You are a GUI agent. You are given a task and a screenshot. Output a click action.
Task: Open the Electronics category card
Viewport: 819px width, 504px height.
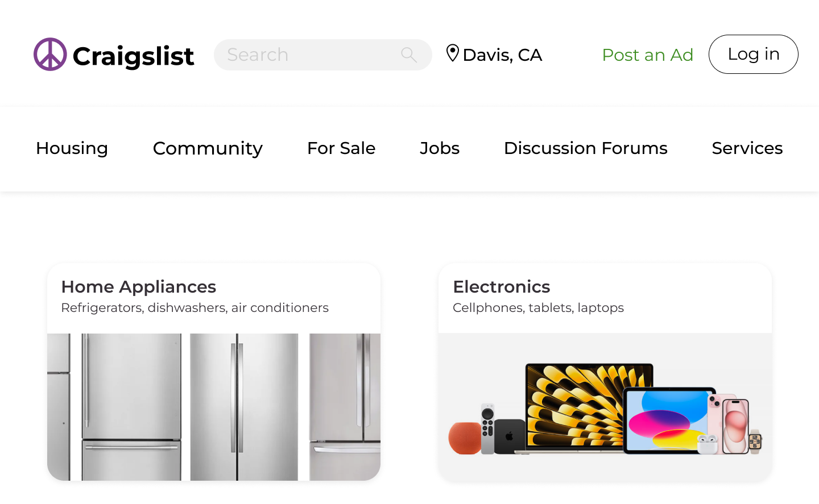click(605, 297)
